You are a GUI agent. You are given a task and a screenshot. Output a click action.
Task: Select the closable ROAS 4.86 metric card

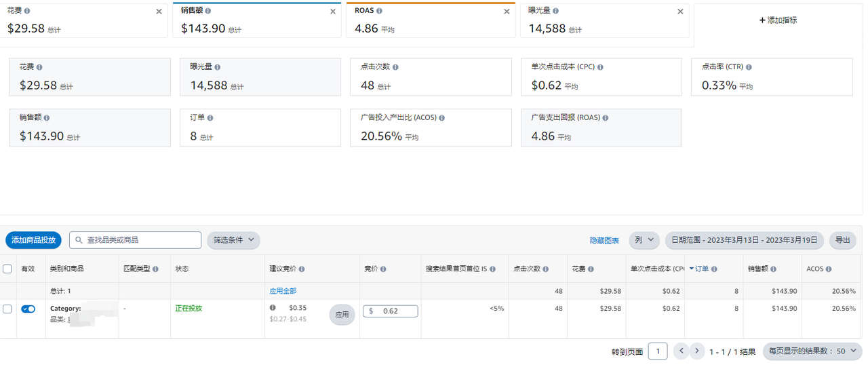point(431,20)
